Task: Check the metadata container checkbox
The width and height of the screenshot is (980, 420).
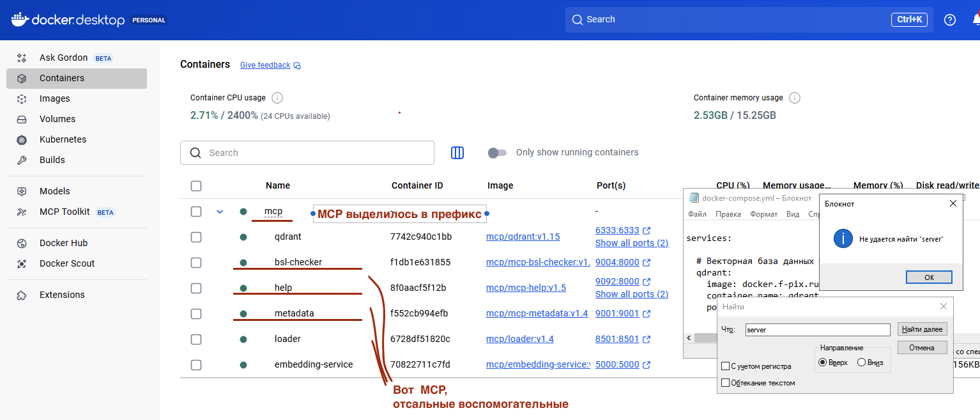Action: pos(196,314)
